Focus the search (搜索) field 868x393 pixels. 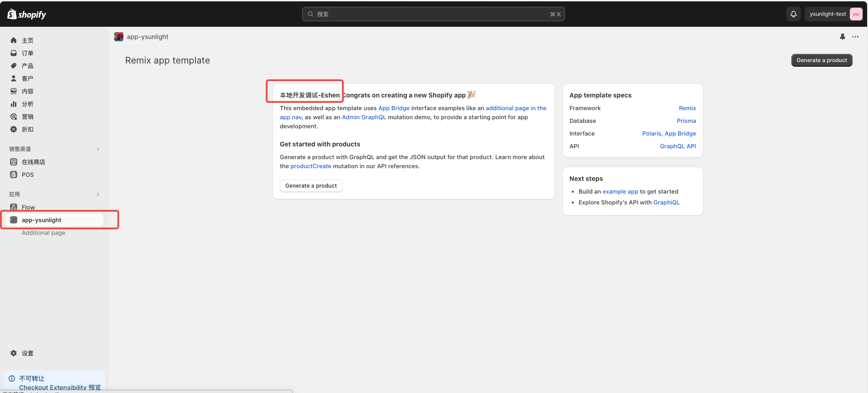coord(433,14)
